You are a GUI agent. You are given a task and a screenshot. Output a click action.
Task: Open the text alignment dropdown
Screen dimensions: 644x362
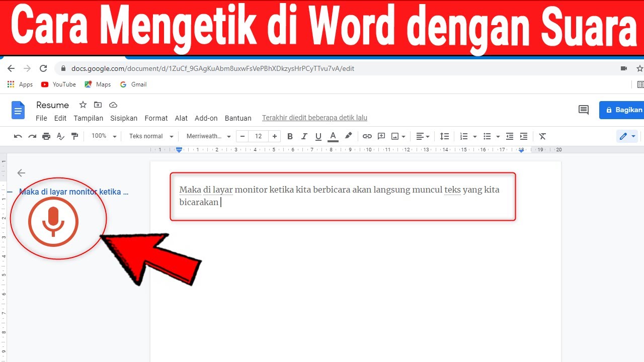[423, 136]
